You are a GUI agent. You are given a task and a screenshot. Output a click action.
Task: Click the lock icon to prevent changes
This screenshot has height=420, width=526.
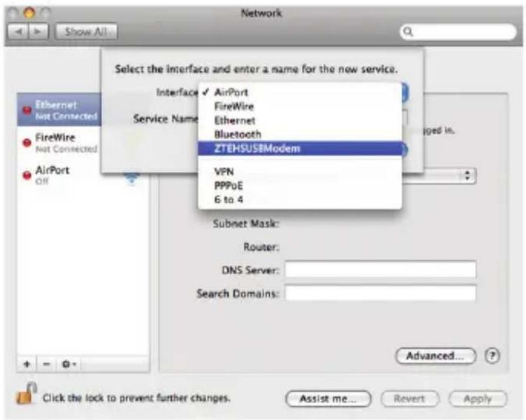(x=26, y=394)
